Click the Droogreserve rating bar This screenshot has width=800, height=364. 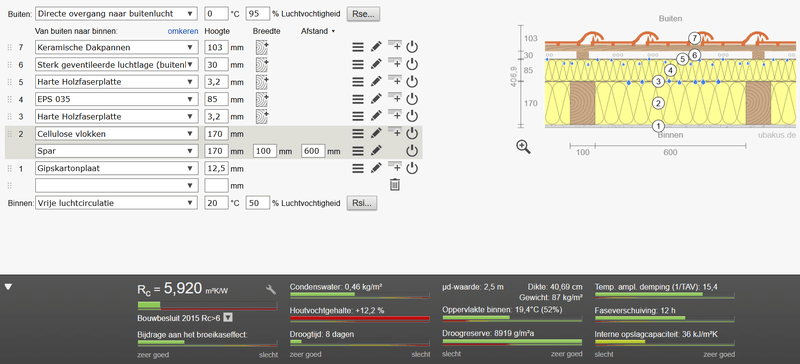pos(512,342)
